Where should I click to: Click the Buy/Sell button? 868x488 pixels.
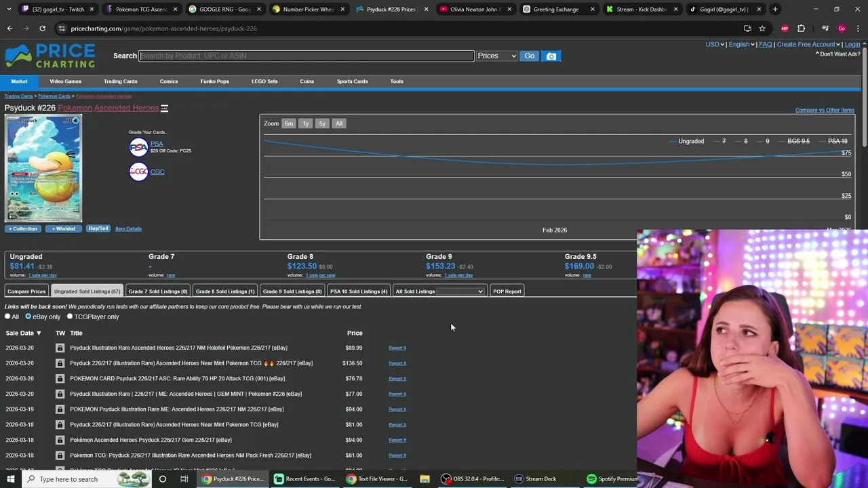pos(98,228)
